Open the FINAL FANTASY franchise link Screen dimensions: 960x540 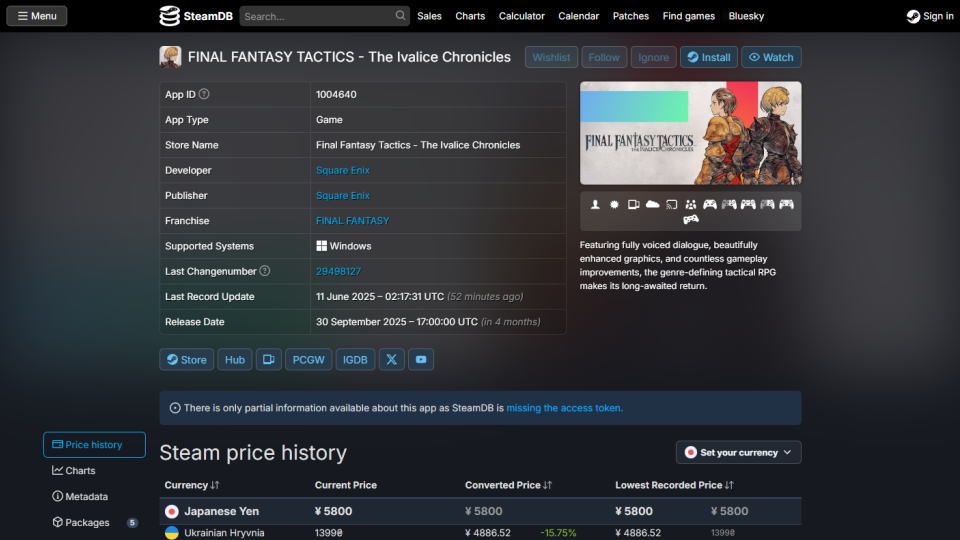point(352,220)
